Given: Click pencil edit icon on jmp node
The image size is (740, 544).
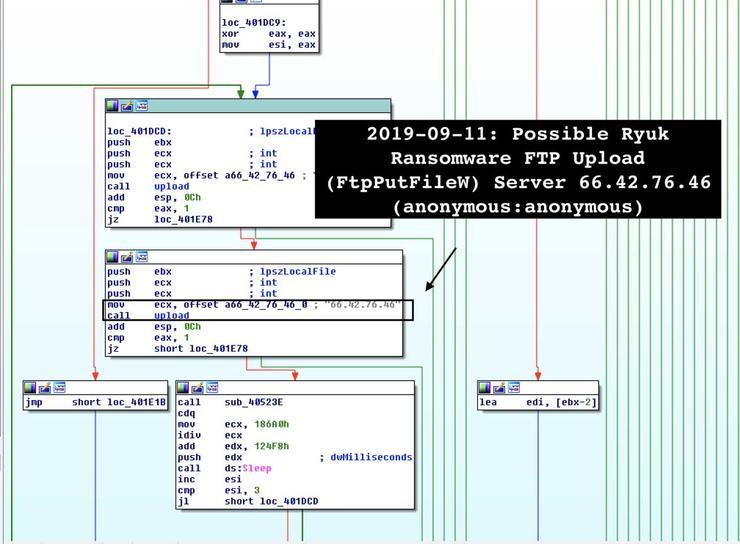Looking at the screenshot, I should coord(44,387).
